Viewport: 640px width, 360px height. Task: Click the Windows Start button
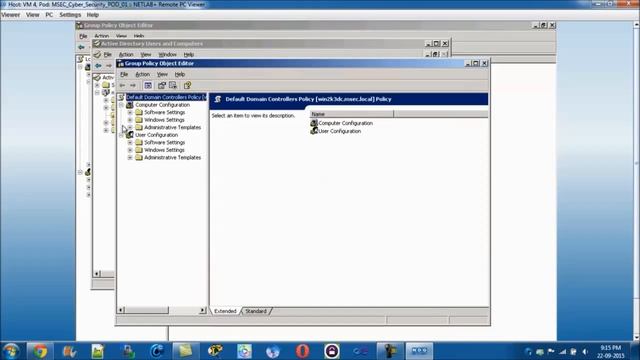click(11, 351)
